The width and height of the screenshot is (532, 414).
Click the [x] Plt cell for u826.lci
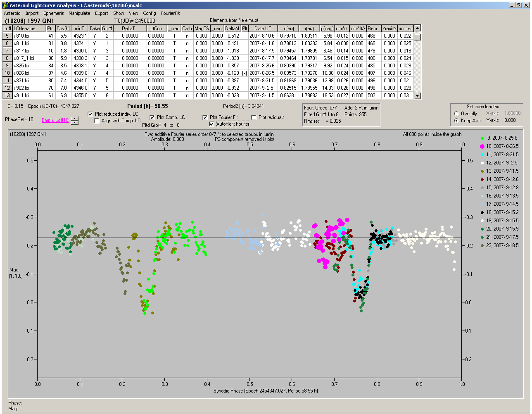tap(245, 73)
